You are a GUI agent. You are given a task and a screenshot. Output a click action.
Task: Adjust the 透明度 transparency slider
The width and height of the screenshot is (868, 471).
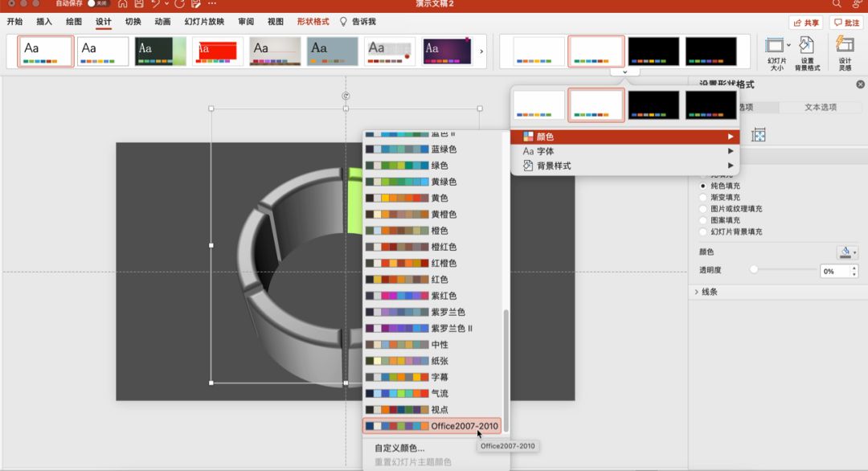pyautogui.click(x=753, y=269)
